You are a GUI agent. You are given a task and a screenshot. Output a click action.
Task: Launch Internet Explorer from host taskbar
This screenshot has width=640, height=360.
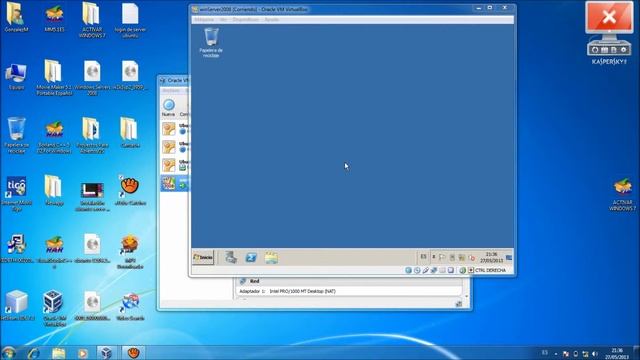tap(33, 353)
